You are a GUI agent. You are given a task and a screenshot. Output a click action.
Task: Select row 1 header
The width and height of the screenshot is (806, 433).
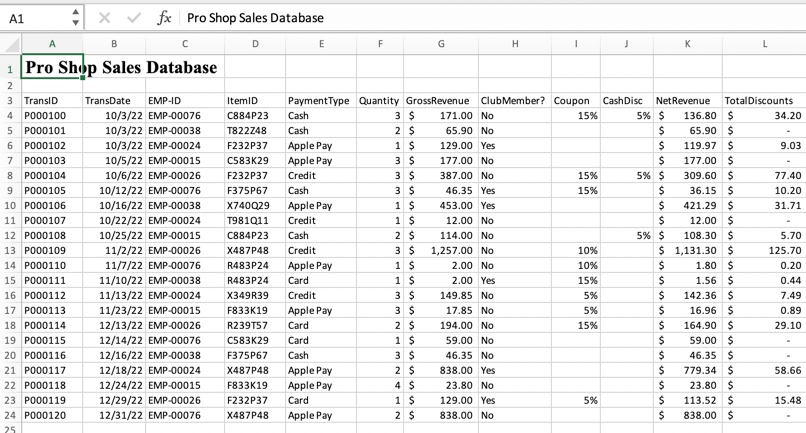[x=10, y=68]
